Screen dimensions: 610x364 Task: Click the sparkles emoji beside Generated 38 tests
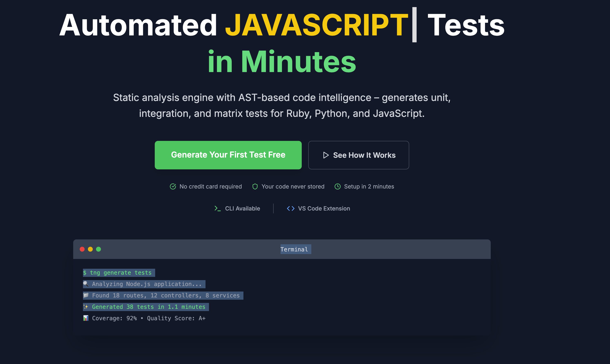click(86, 307)
